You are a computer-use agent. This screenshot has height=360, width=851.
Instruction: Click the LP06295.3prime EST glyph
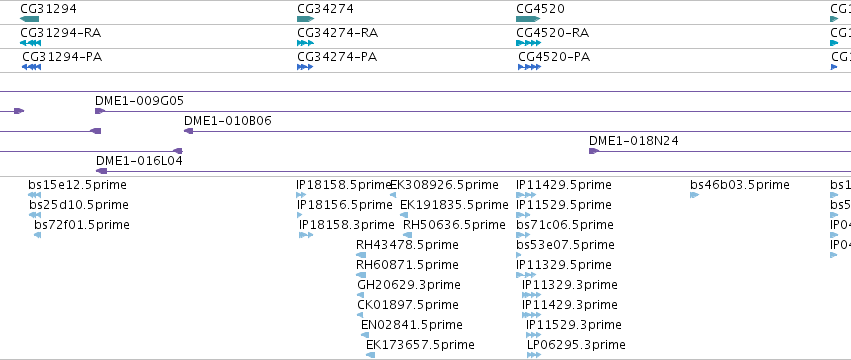534,355
